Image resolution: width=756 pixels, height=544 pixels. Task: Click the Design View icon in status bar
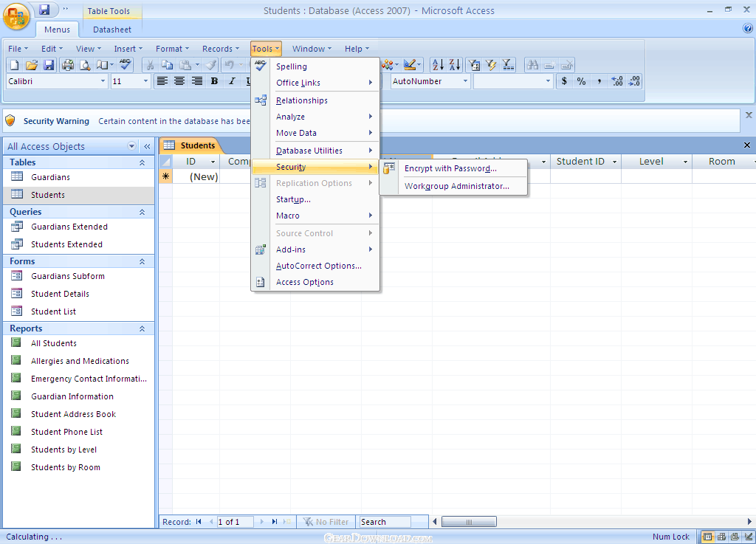click(748, 537)
